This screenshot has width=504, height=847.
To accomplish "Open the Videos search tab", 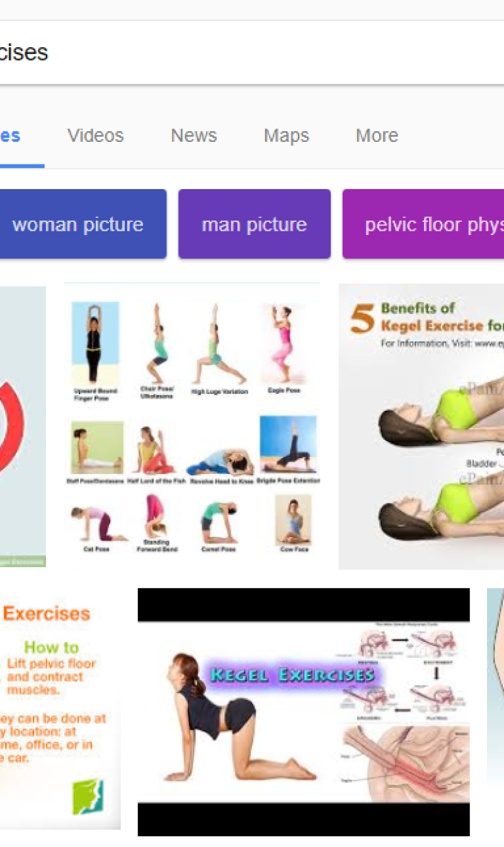I will click(96, 135).
